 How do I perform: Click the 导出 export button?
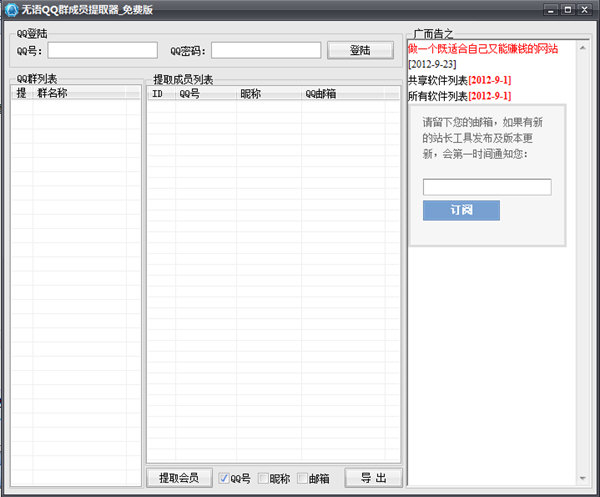(x=373, y=478)
